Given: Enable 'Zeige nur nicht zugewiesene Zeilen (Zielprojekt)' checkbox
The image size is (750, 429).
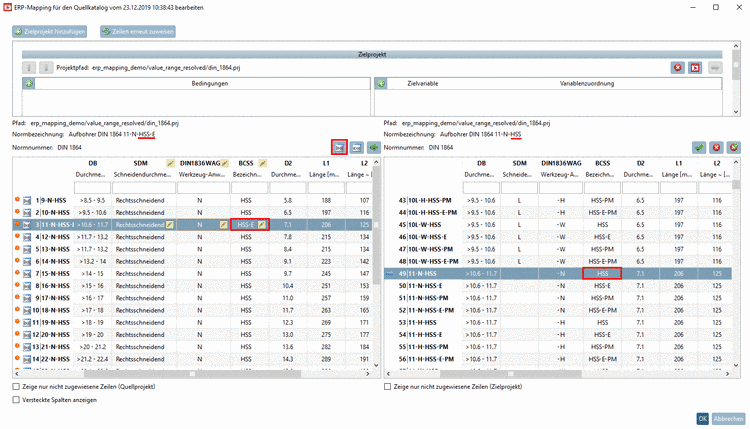Looking at the screenshot, I should click(389, 386).
